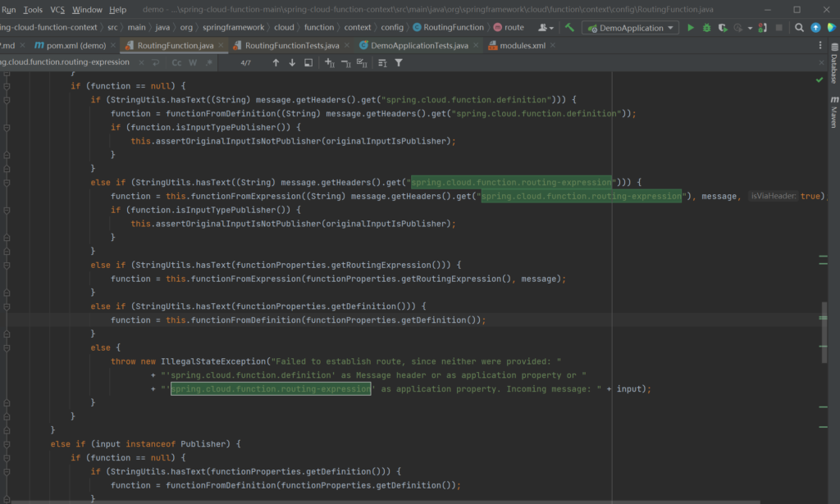Click the cloud breadcrumb
The width and height of the screenshot is (840, 504).
click(284, 27)
